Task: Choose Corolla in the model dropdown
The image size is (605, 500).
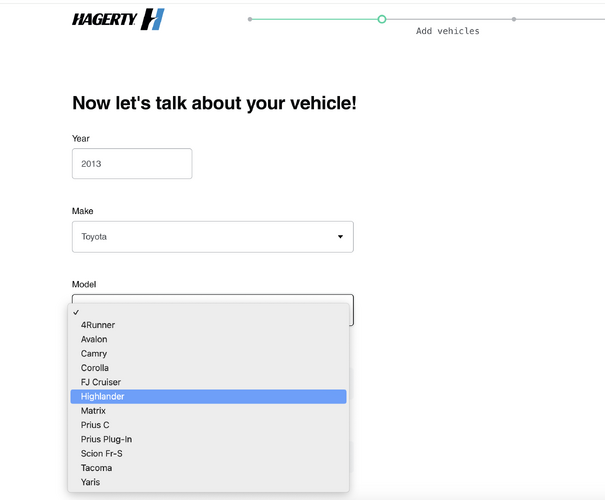Action: click(208, 368)
